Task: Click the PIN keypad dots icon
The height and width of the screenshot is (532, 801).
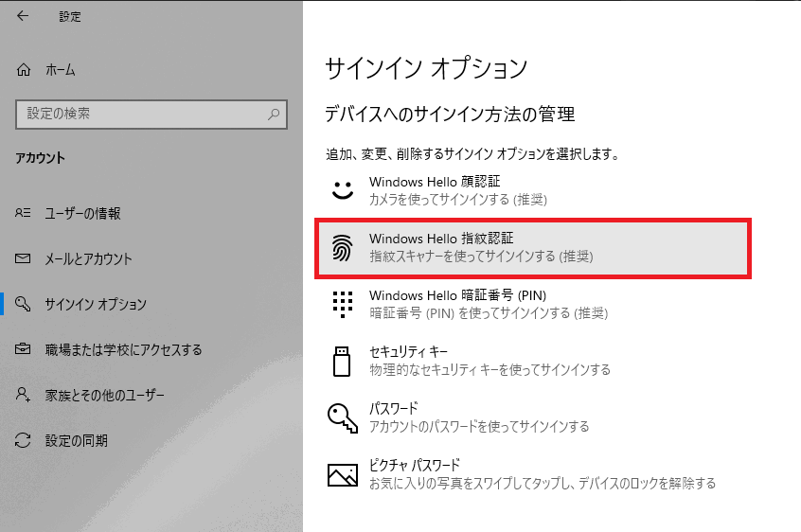Action: pos(342,304)
